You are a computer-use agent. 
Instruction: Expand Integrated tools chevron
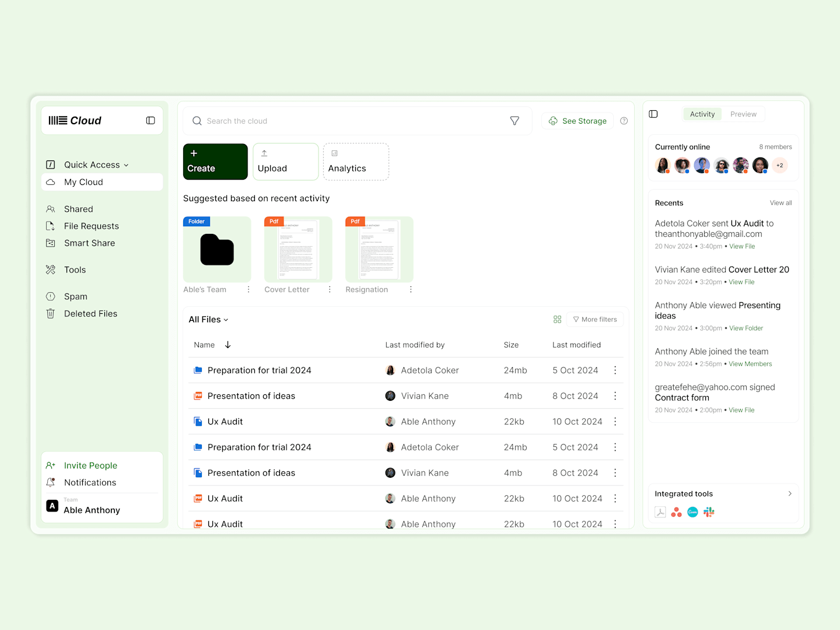click(x=790, y=494)
